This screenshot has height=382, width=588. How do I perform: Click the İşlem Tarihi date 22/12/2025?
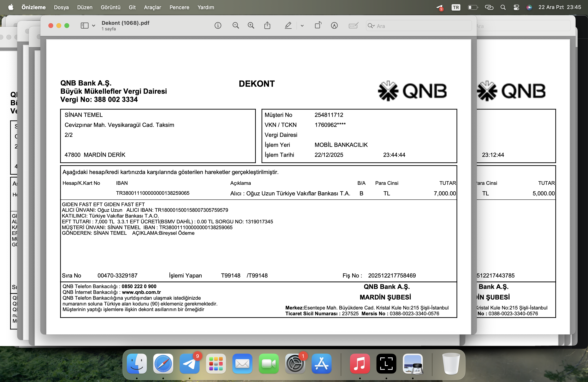click(x=329, y=155)
